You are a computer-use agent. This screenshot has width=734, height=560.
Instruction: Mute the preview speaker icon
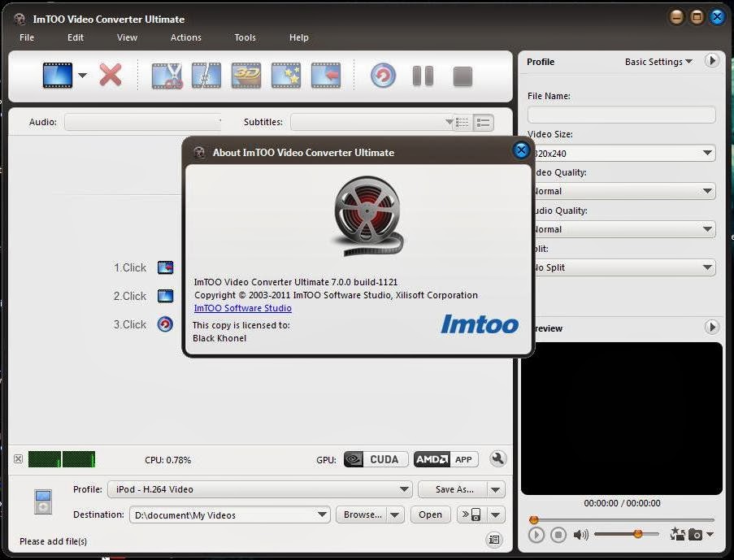coord(581,535)
